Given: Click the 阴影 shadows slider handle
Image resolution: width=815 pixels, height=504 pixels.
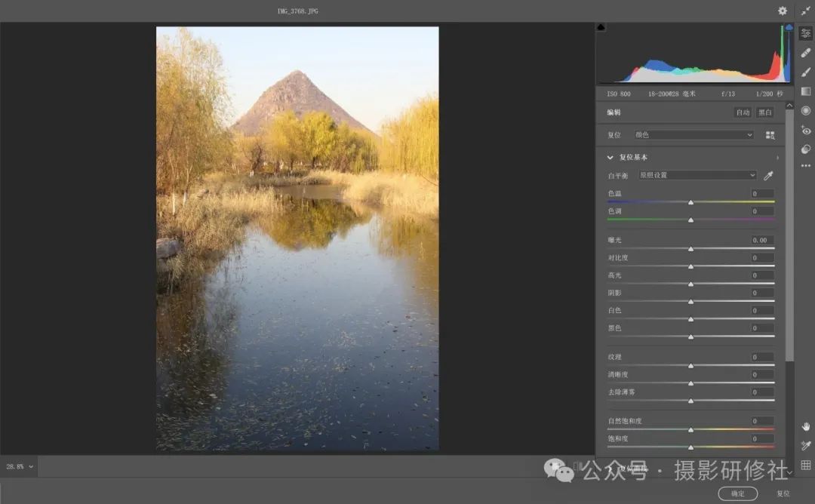Looking at the screenshot, I should click(690, 301).
